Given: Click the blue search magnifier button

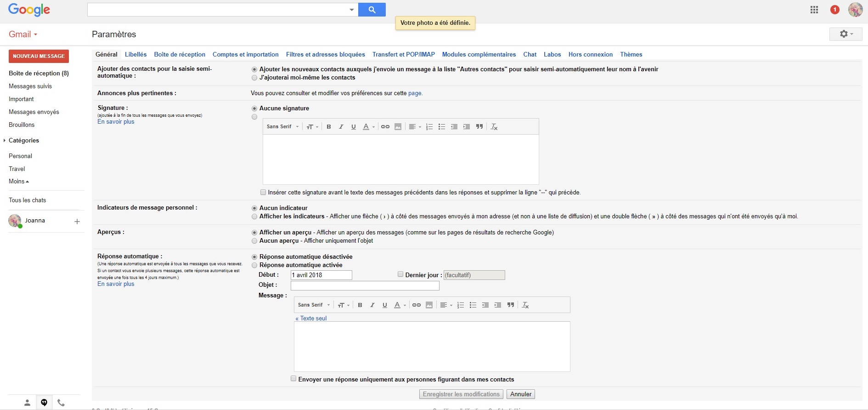Looking at the screenshot, I should tap(372, 10).
